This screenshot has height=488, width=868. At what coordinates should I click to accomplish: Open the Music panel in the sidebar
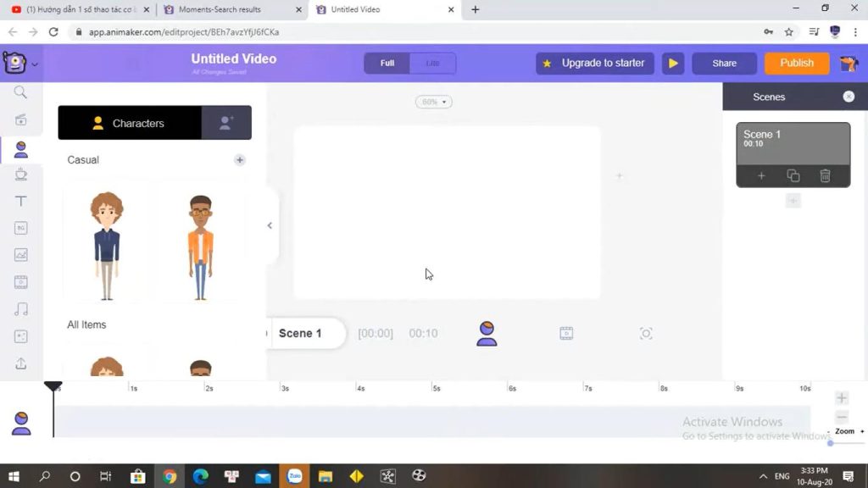tap(21, 308)
